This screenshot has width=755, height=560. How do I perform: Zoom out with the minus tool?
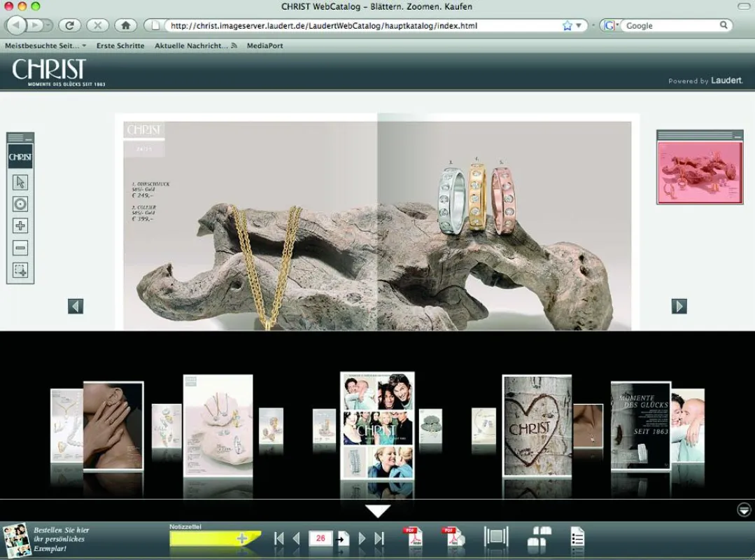coord(20,248)
